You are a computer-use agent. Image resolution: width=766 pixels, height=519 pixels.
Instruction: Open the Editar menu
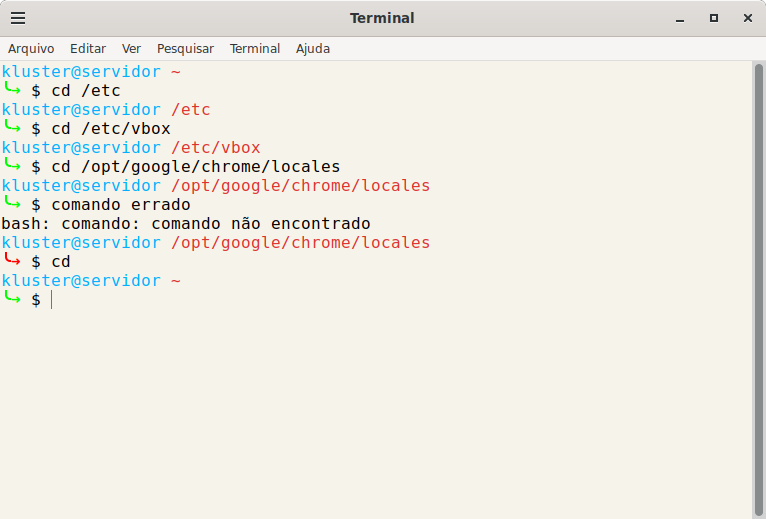pos(88,48)
